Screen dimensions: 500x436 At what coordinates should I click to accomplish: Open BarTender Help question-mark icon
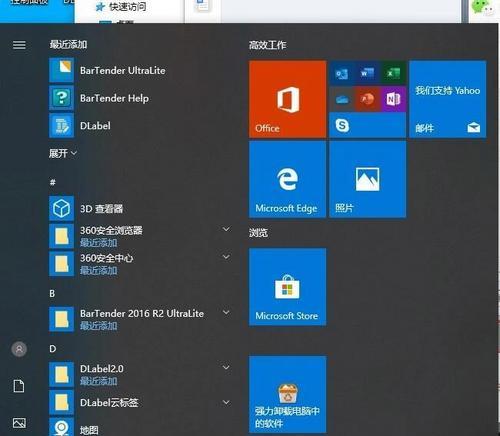click(61, 98)
